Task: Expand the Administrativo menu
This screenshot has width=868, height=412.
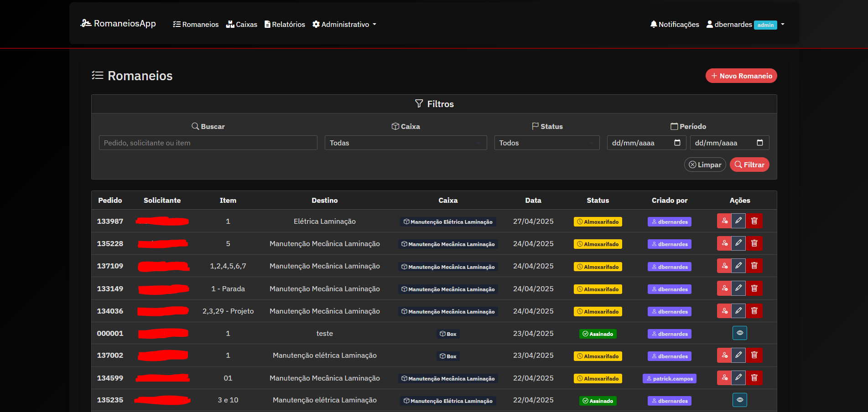Action: 344,25
